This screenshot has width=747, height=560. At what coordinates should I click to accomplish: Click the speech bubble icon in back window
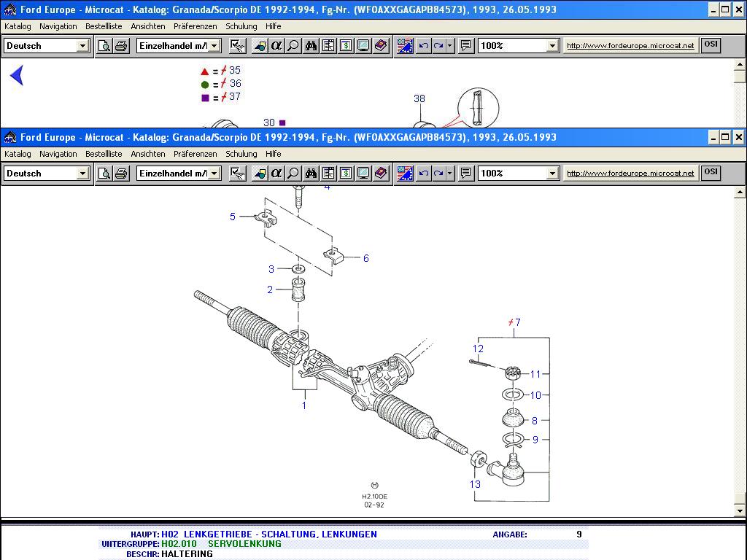[x=466, y=46]
